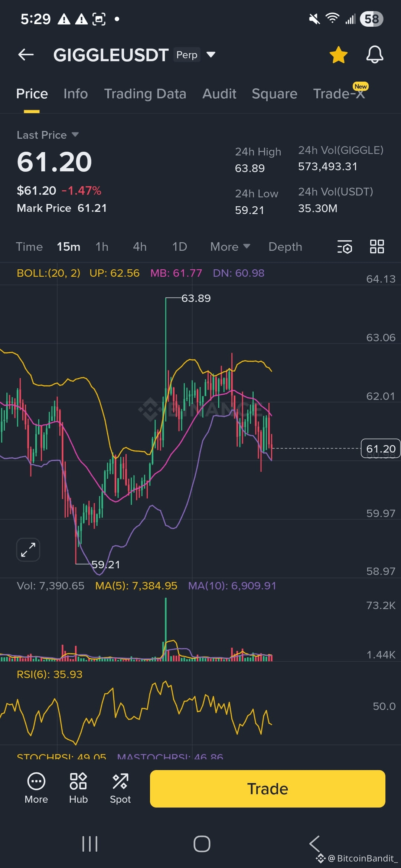This screenshot has height=868, width=401.
Task: Open the Depth chart view
Action: pyautogui.click(x=285, y=247)
